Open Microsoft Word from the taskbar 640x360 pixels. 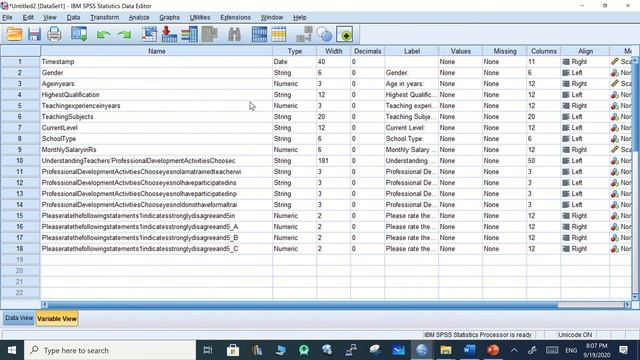469,350
